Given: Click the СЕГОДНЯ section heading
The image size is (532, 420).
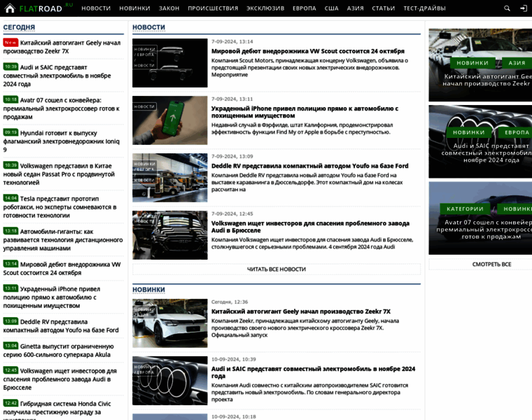Looking at the screenshot, I should coord(19,27).
